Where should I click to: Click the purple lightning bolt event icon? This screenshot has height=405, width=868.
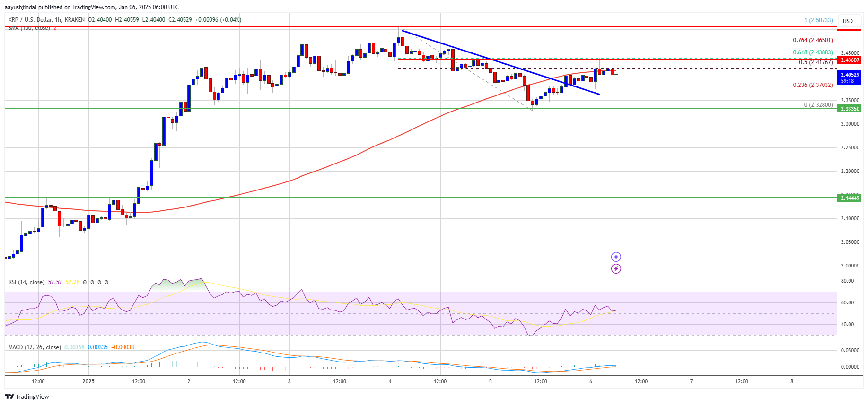tap(616, 269)
